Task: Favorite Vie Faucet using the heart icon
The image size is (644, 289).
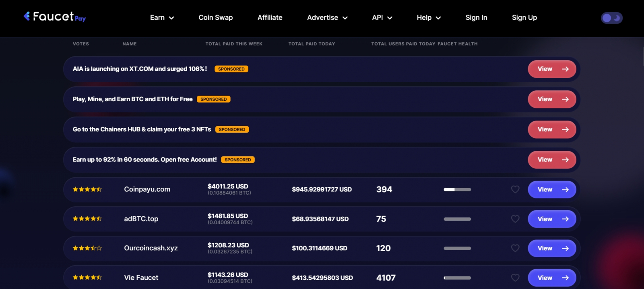Action: coord(515,278)
